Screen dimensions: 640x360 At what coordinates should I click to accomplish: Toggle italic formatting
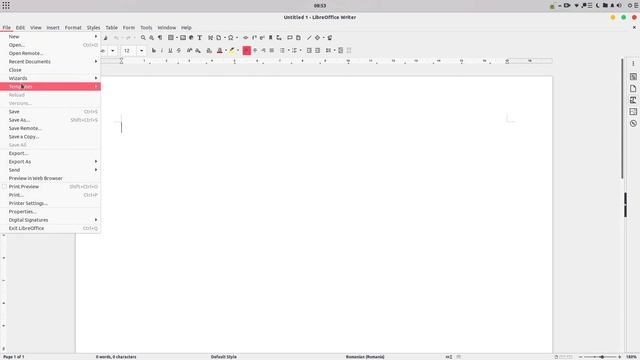[x=162, y=50]
